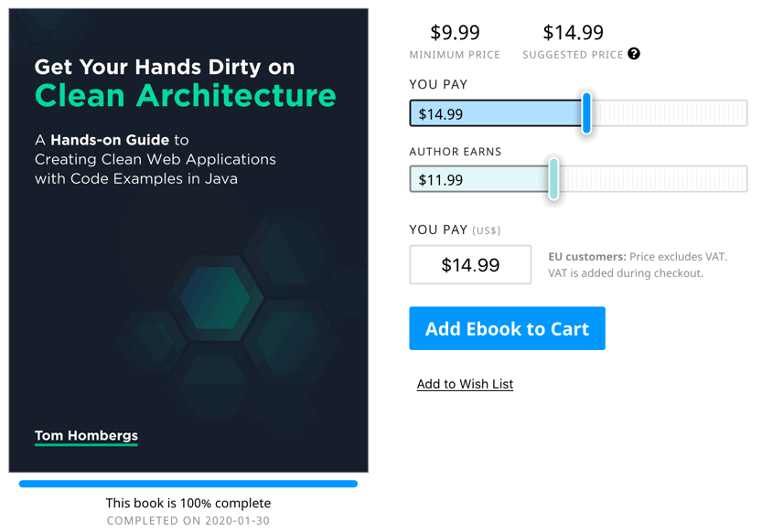The width and height of the screenshot is (762, 532).
Task: Click the Clean Architecture book cover image
Action: [x=188, y=240]
